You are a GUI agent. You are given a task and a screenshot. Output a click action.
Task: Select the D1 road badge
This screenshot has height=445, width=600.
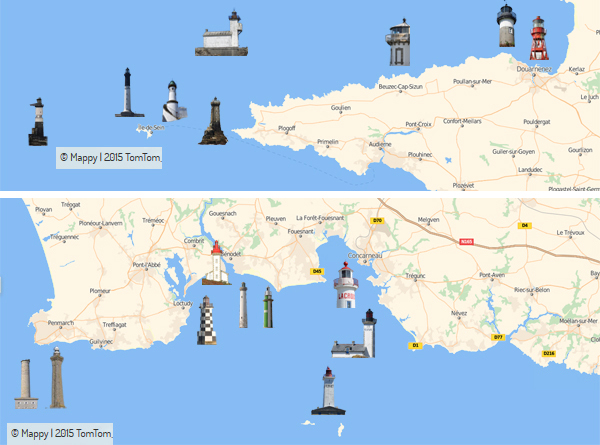point(415,345)
